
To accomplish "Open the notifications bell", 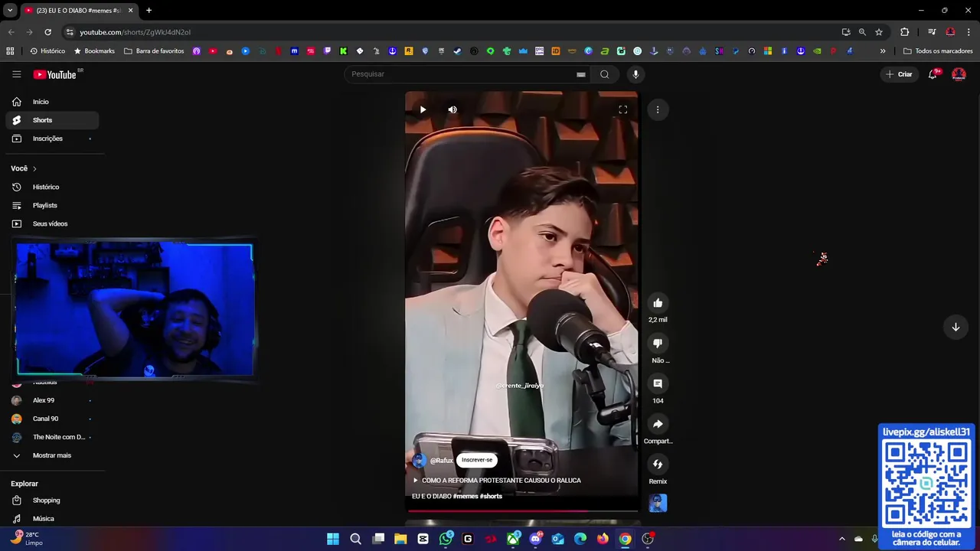I will click(933, 74).
